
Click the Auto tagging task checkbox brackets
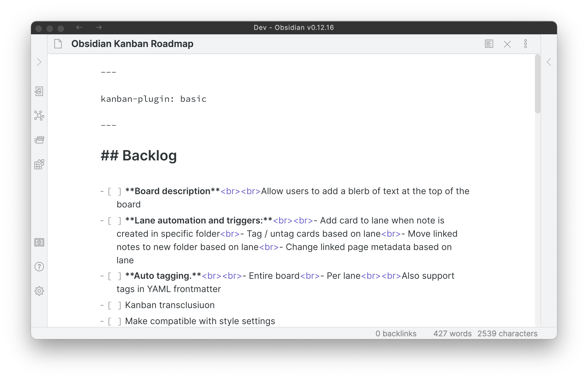114,276
